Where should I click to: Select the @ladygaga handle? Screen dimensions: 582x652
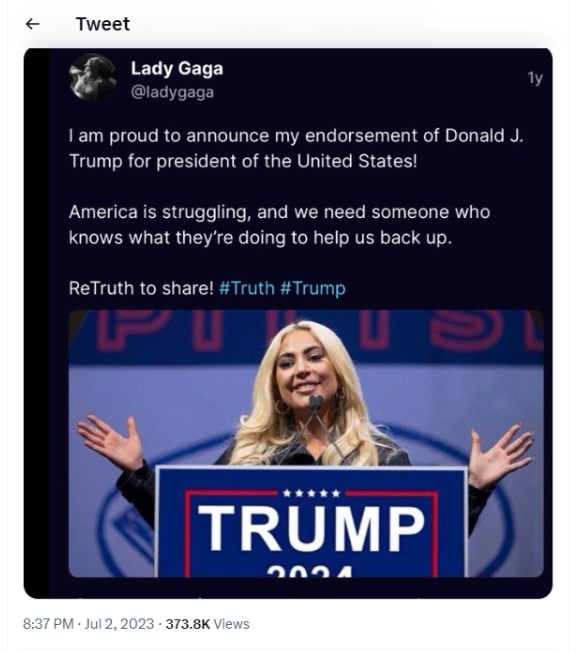pos(172,92)
